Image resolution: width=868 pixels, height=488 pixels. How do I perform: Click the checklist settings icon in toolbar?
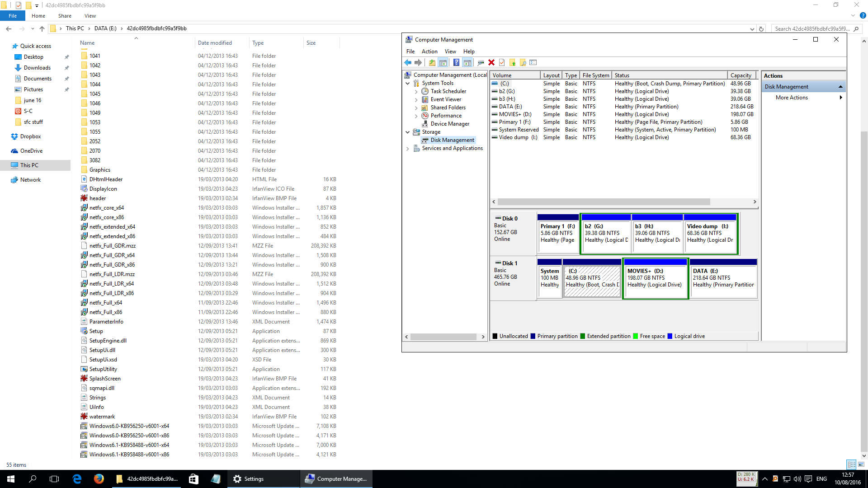[x=533, y=62]
